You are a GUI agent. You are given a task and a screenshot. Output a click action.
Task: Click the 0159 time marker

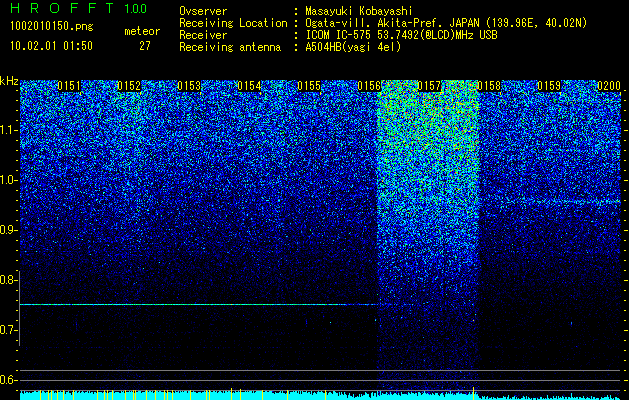[x=549, y=86]
